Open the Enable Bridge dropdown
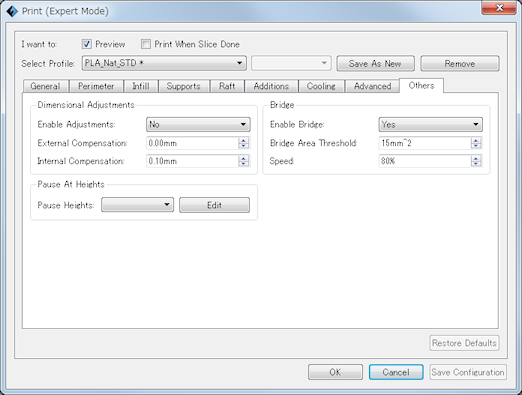Screen dimensions: 522x395 [x=430, y=124]
